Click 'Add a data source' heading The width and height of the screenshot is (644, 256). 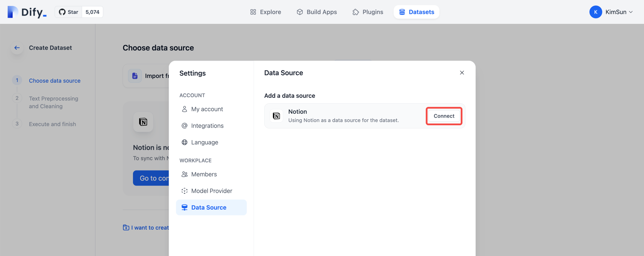(x=290, y=96)
